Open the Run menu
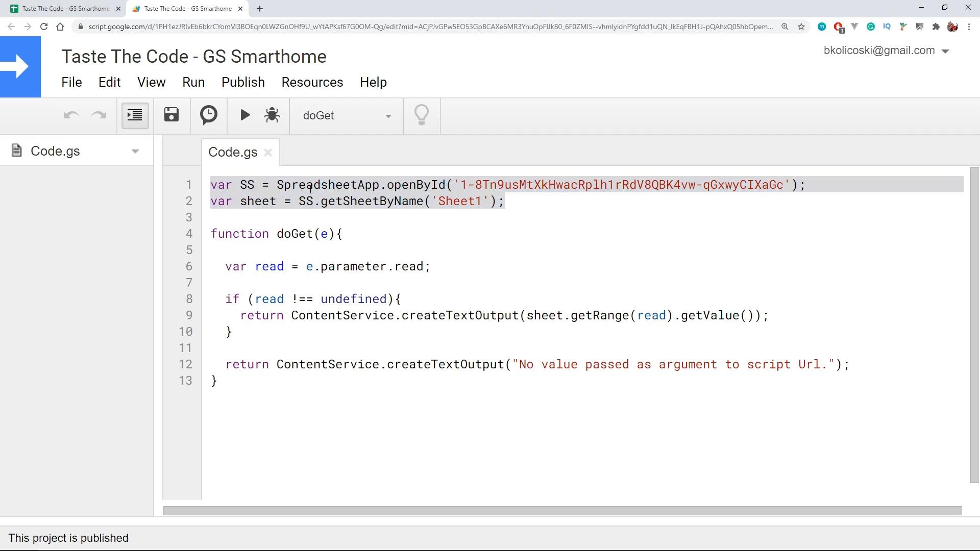The image size is (980, 551). 193,82
